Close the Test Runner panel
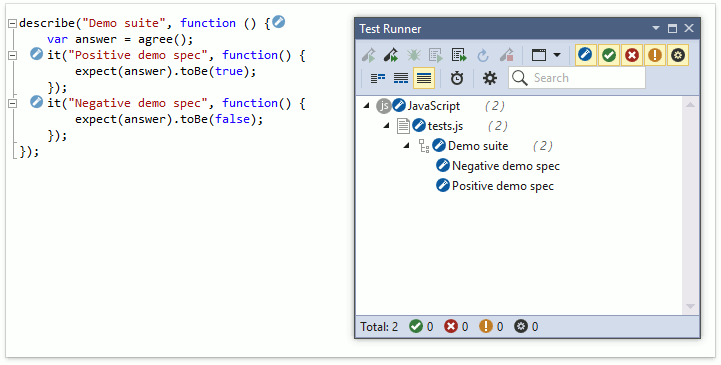Screen dimensions: 721x365 coord(689,29)
